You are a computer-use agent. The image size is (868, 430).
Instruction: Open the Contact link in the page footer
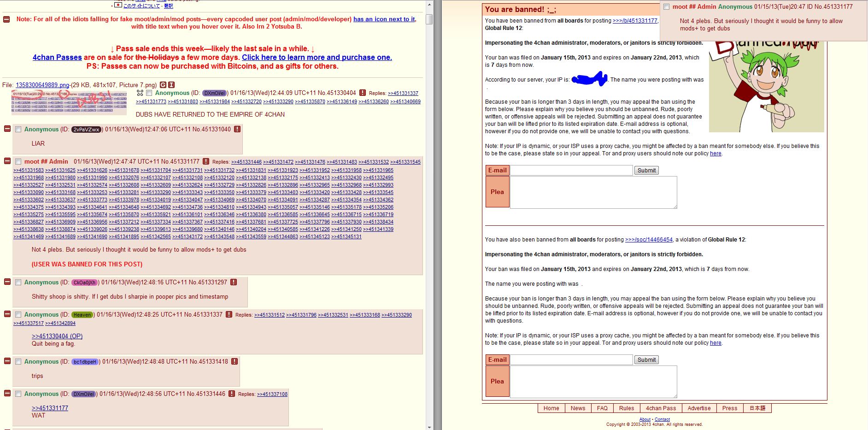point(663,419)
